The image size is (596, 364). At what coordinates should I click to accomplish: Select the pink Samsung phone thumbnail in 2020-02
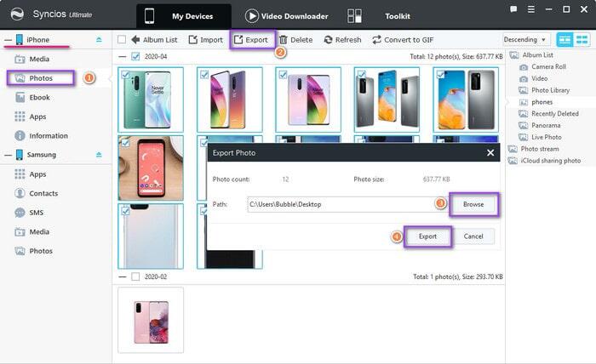pos(151,320)
